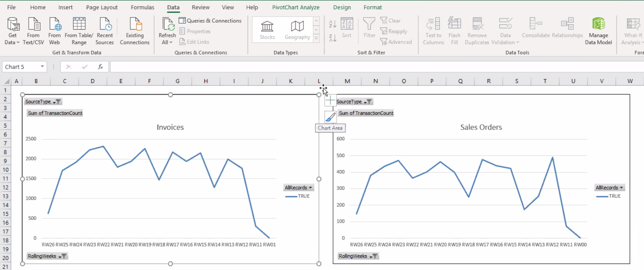
Task: Click Edit Links
Action: click(194, 42)
